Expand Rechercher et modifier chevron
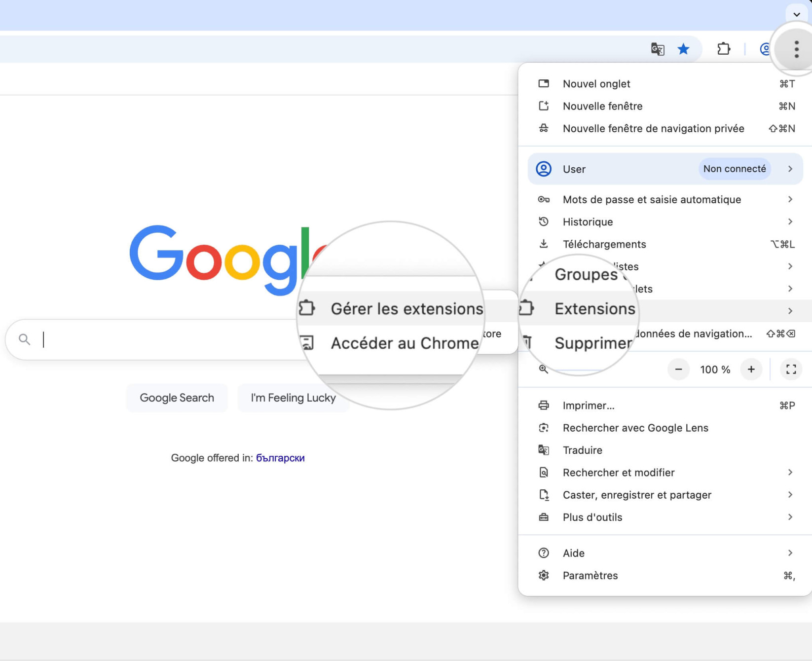The image size is (812, 661). point(790,472)
